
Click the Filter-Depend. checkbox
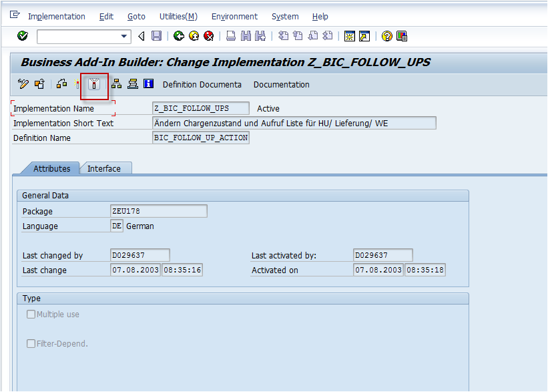click(29, 345)
